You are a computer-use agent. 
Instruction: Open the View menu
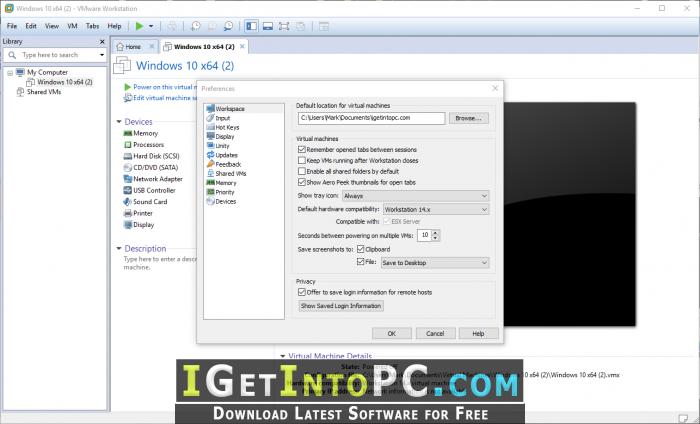point(52,26)
